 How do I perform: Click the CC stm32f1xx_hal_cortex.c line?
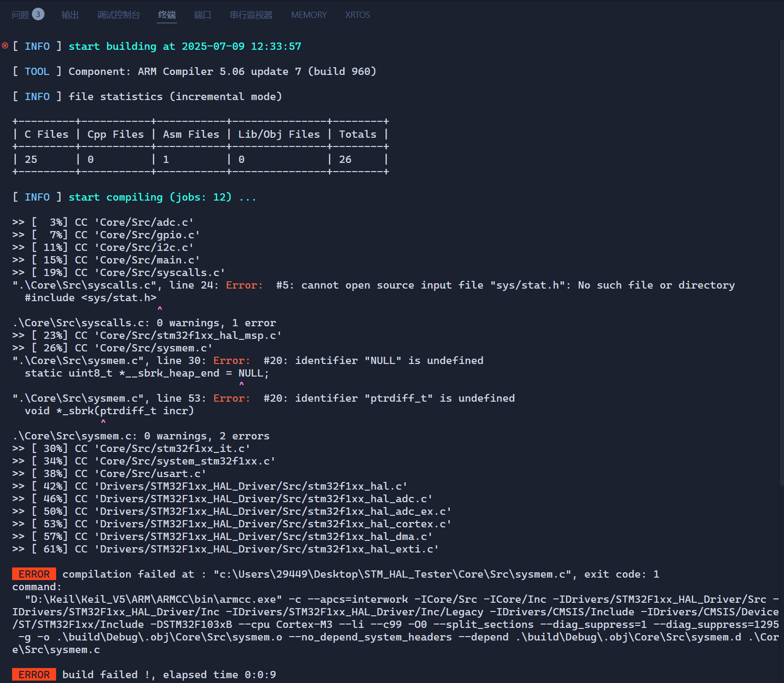pyautogui.click(x=232, y=524)
